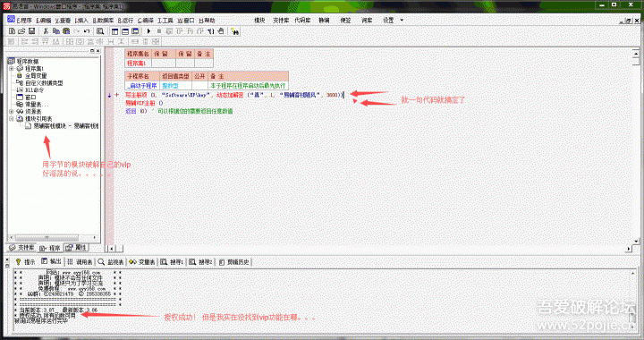The height and width of the screenshot is (340, 644).
Task: Collapse the 模块引用表 tree node
Action: [x=12, y=119]
